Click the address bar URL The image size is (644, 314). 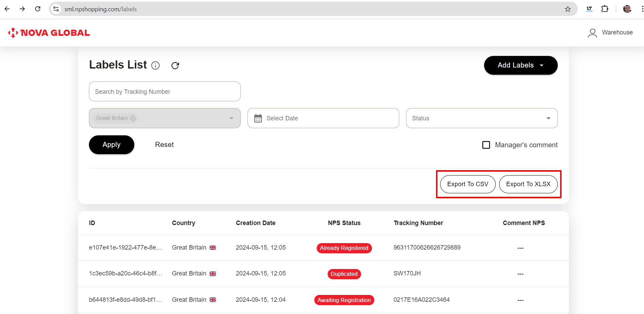tap(101, 9)
